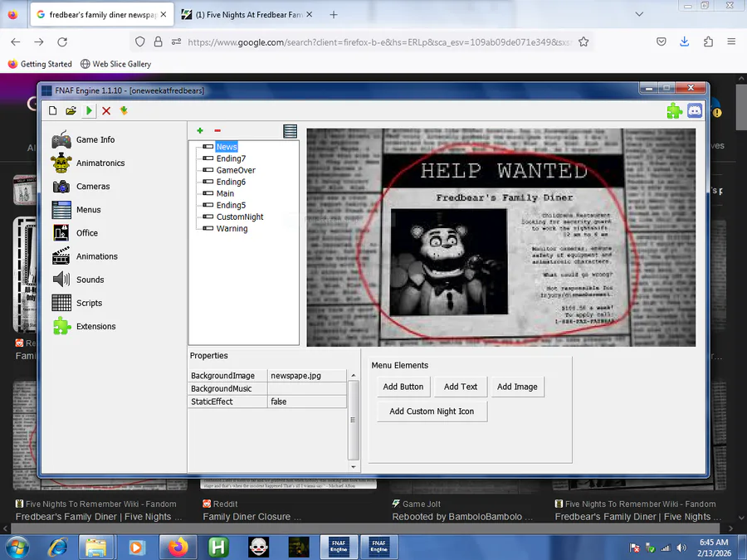Click the Add Text button
747x560 pixels.
tap(461, 387)
